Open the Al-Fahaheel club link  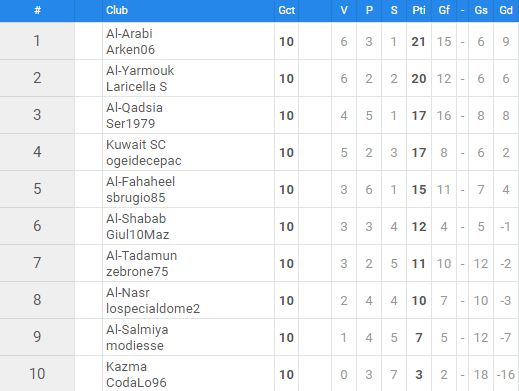[x=140, y=182]
